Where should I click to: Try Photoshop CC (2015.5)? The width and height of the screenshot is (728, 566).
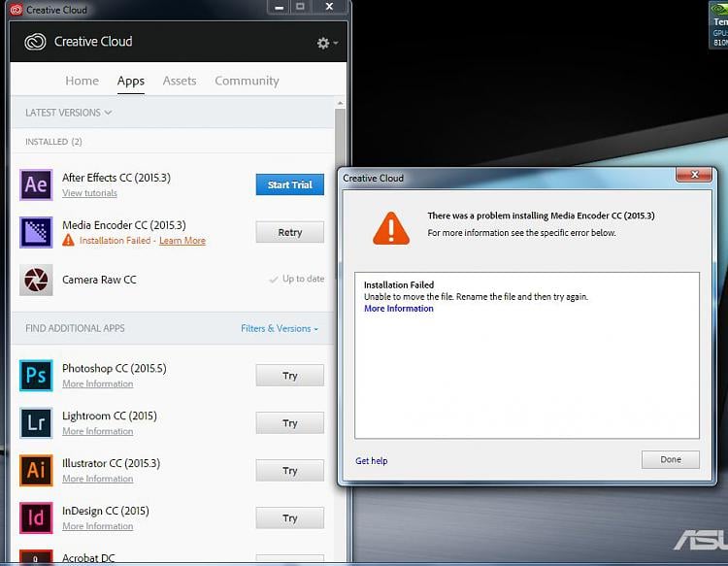click(289, 376)
